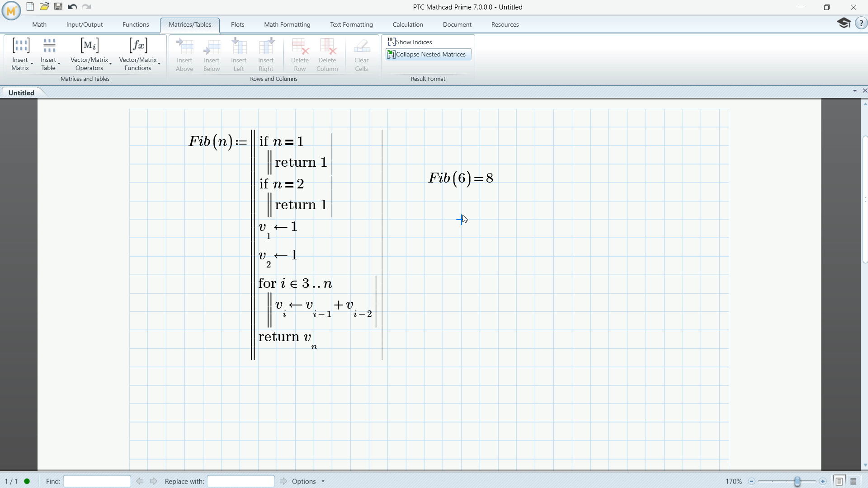Open the Input/Output ribbon tab
This screenshot has height=488, width=868.
(x=85, y=24)
